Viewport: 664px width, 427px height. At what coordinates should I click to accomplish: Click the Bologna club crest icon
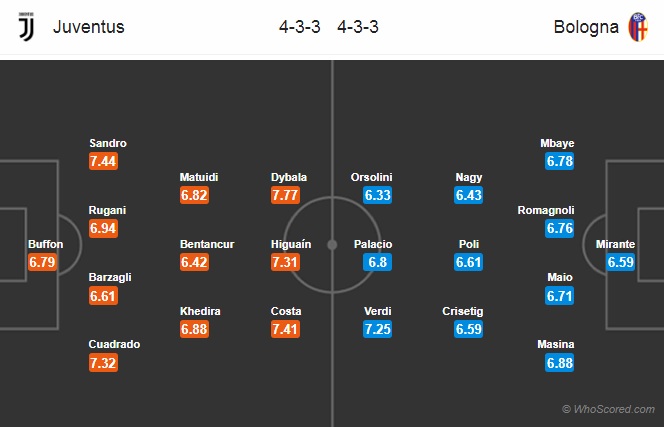tap(638, 27)
